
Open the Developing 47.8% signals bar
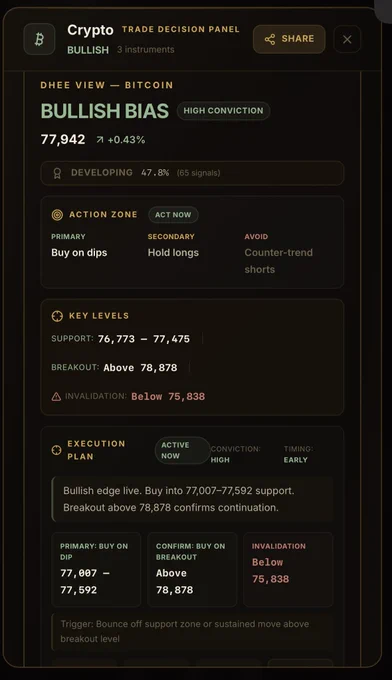192,173
